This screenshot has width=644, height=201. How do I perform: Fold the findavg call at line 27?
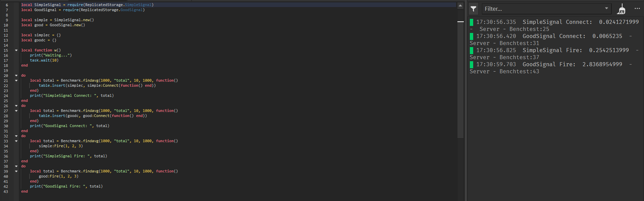16,111
